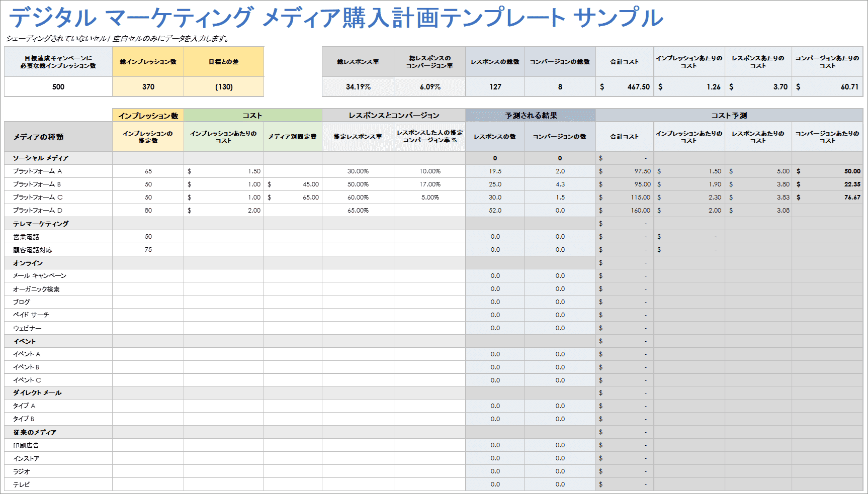Click Platform A impressions cell 65
Screen dimensions: 868x494
coord(148,171)
